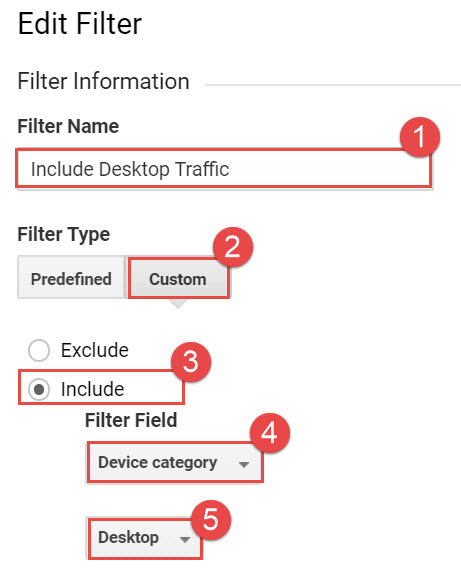Click the red badge numbered 5
The width and height of the screenshot is (461, 576).
pos(211,520)
